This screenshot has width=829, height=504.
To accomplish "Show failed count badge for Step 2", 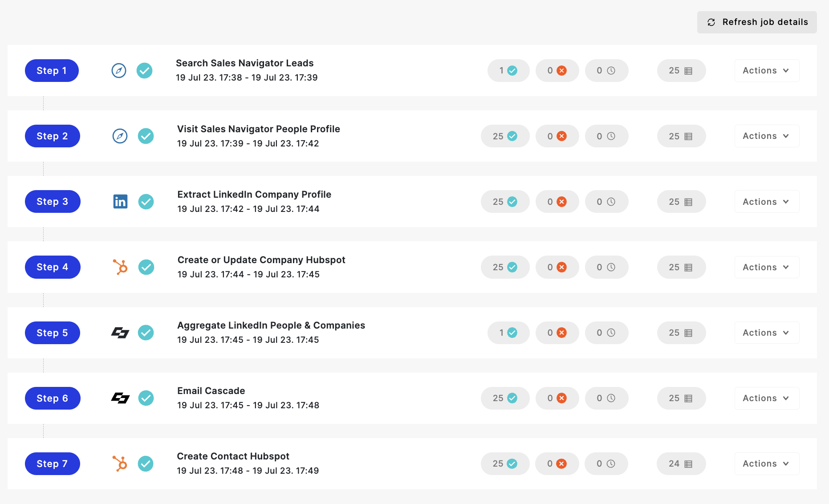I will pos(557,136).
